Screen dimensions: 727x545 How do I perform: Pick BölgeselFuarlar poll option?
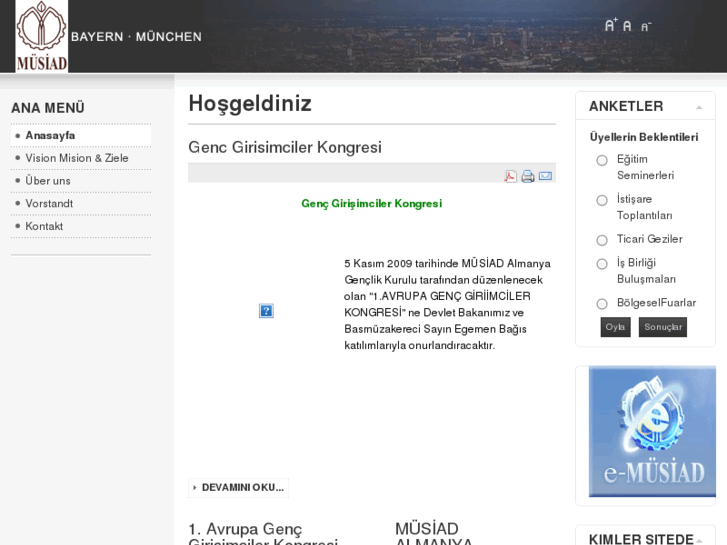tap(602, 304)
